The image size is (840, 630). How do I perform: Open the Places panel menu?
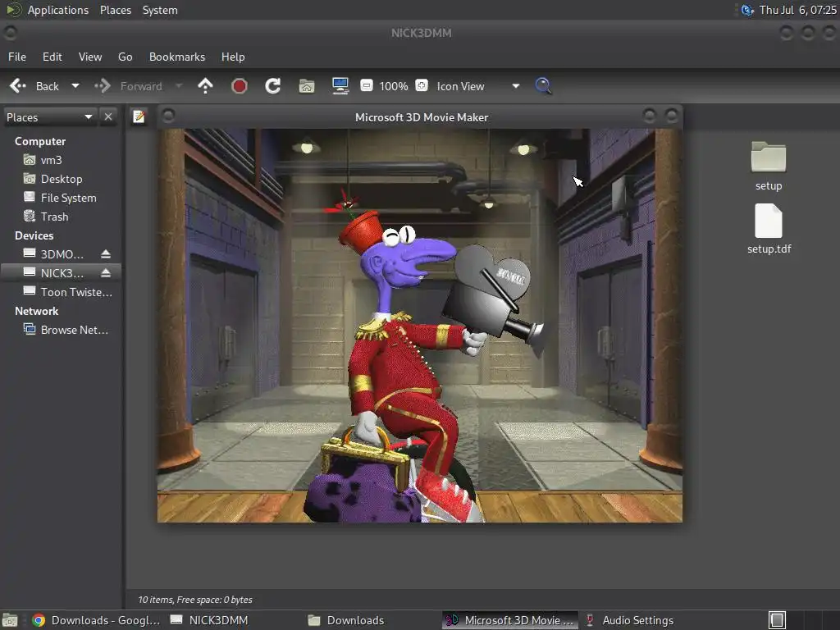[x=116, y=10]
